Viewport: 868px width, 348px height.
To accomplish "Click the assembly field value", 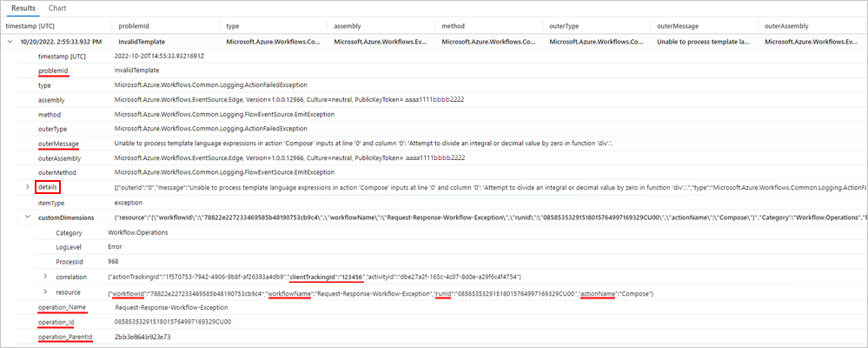I will (x=289, y=100).
